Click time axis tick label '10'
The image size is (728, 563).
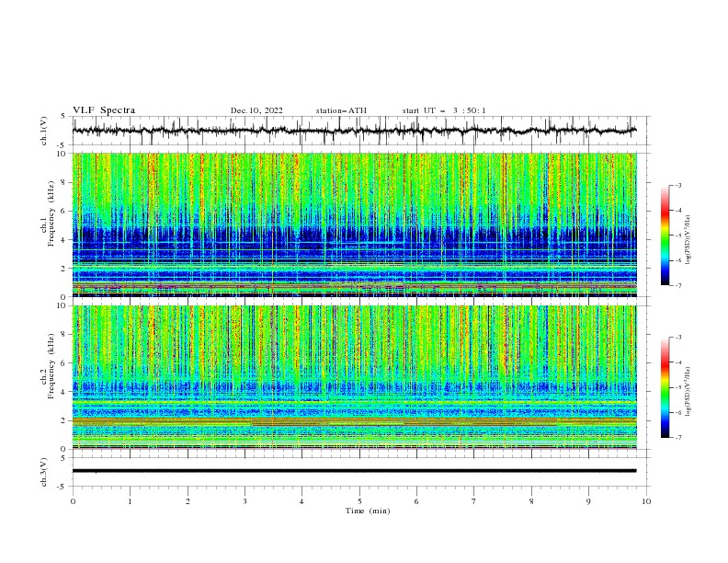tap(646, 501)
